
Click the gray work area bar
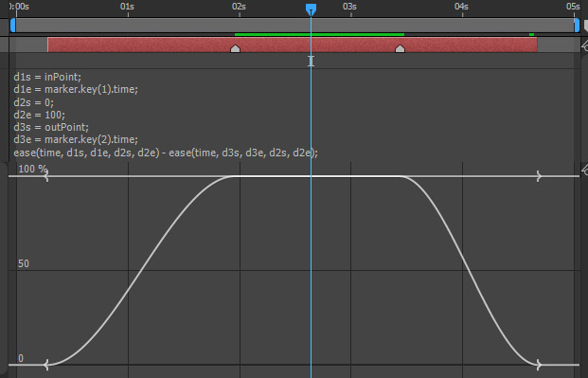pos(294,26)
